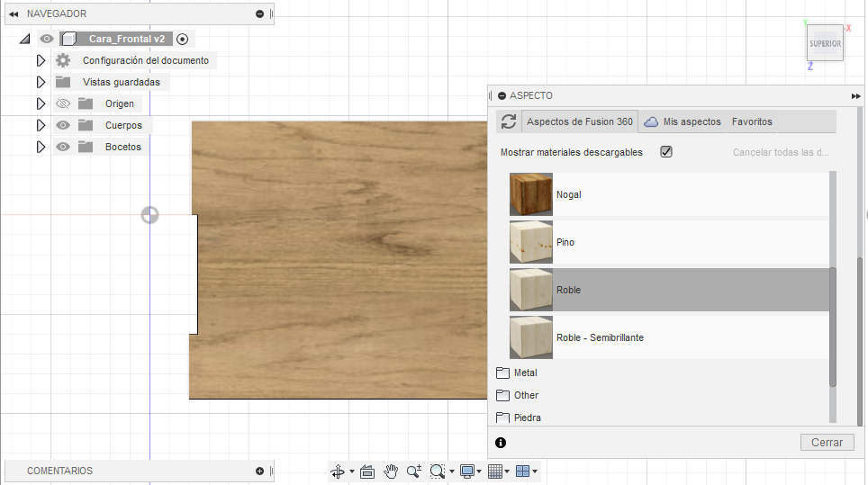Click the Aspecto dialog outer scrollbar
The height and width of the screenshot is (485, 868).
[x=860, y=341]
